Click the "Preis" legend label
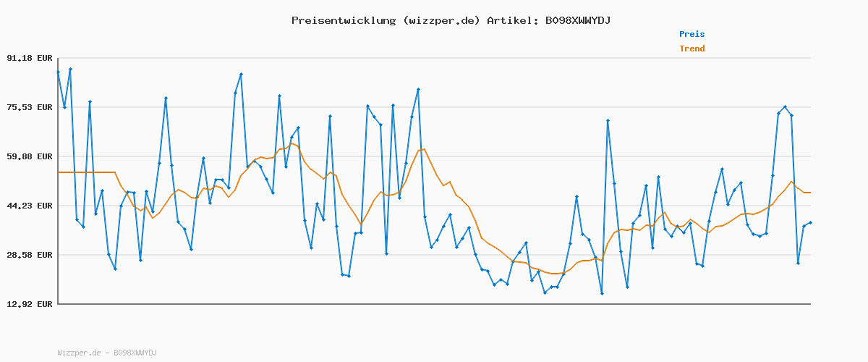This screenshot has height=362, width=868. (x=692, y=34)
